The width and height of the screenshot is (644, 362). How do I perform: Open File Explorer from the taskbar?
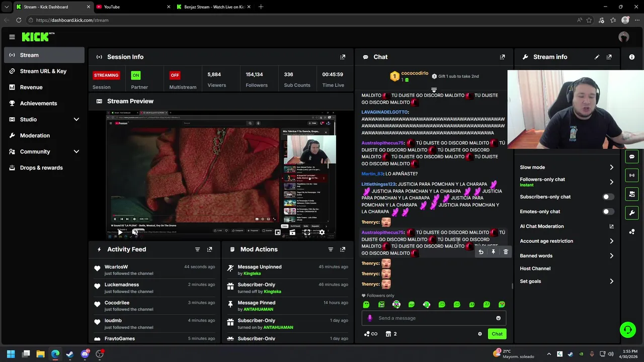41,354
